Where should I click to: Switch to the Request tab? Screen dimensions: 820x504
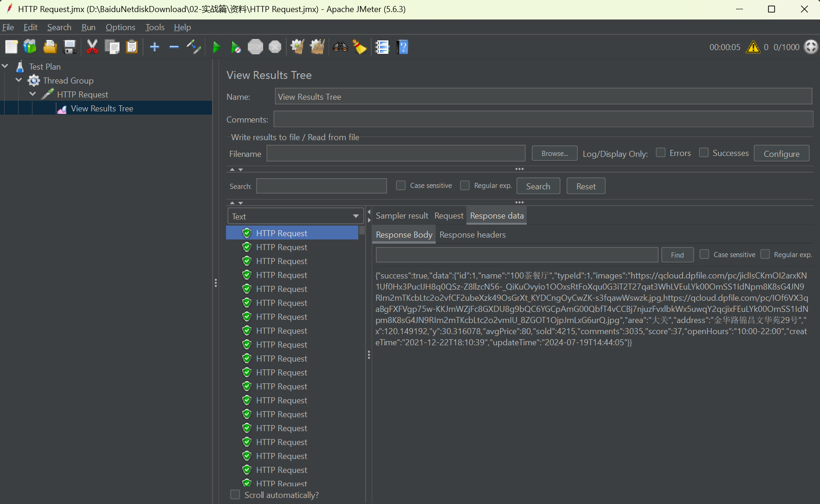pyautogui.click(x=449, y=216)
